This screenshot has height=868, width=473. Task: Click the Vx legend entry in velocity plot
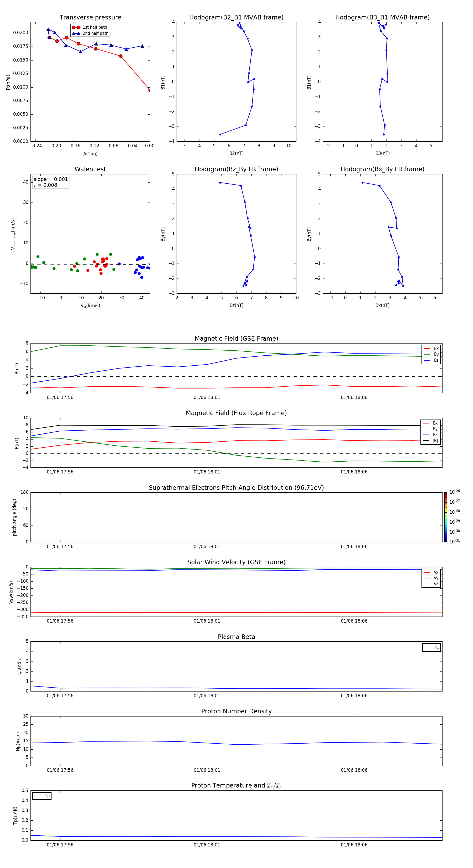431,573
